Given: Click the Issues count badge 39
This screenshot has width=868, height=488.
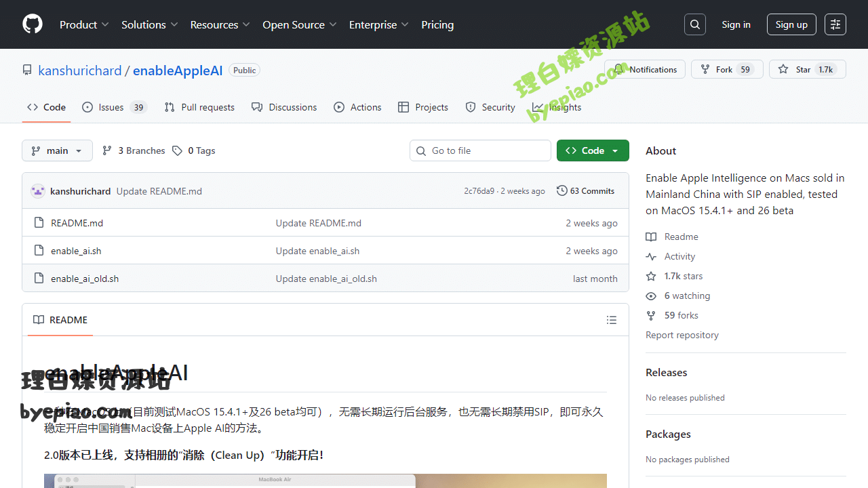Looking at the screenshot, I should pyautogui.click(x=138, y=107).
